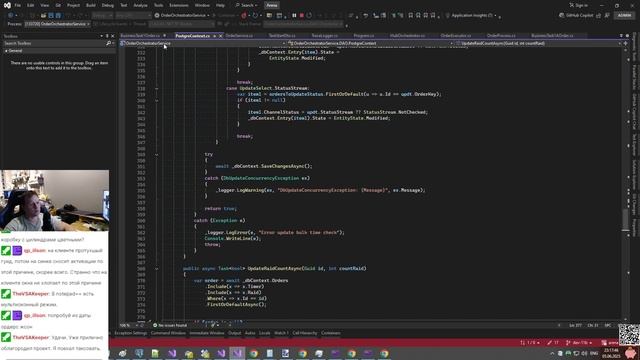The image size is (640, 360).
Task: Pin the PostgreContext.cs tab
Action: point(214,36)
